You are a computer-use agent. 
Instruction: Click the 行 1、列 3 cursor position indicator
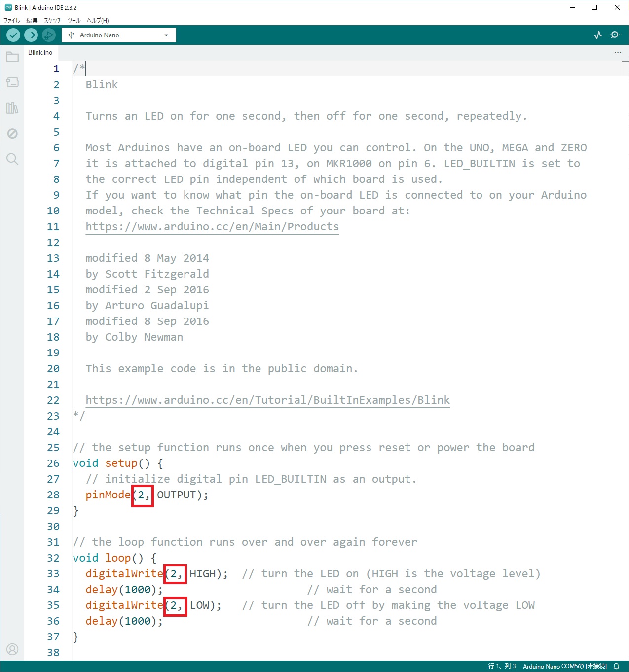click(x=502, y=666)
